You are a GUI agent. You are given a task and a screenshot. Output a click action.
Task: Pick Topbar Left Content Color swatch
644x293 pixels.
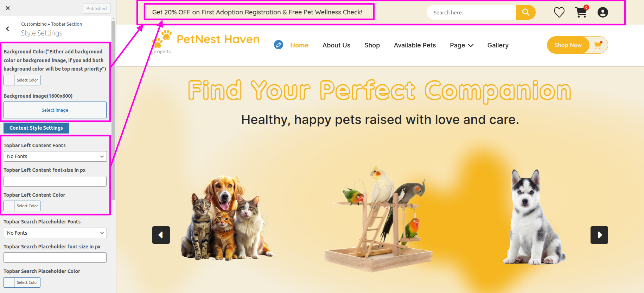point(22,206)
